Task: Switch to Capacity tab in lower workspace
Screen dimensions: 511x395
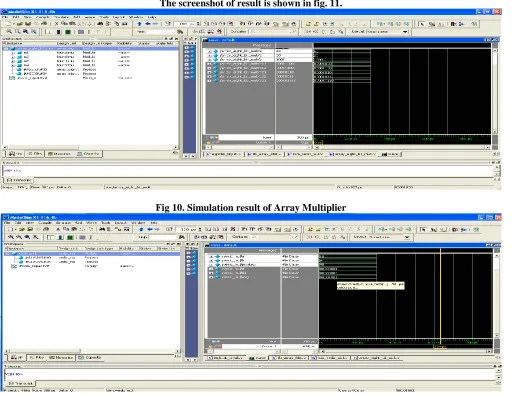Action: point(90,358)
